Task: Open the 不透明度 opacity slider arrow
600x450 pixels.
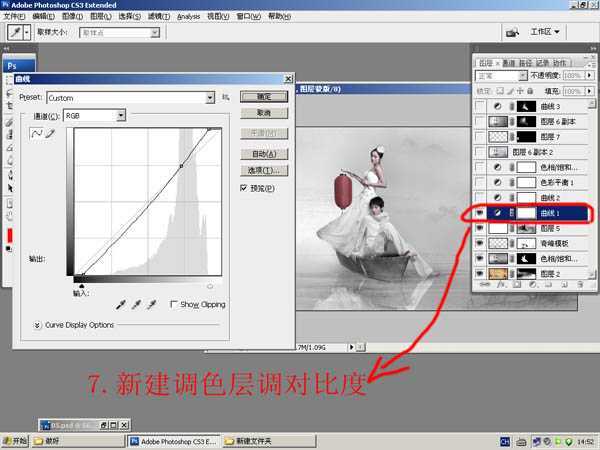Action: [x=589, y=75]
